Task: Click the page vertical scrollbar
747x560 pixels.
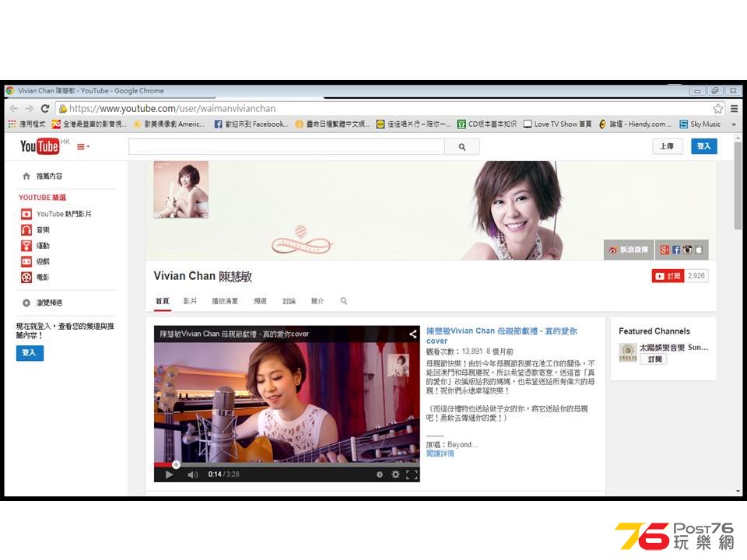Action: [738, 186]
